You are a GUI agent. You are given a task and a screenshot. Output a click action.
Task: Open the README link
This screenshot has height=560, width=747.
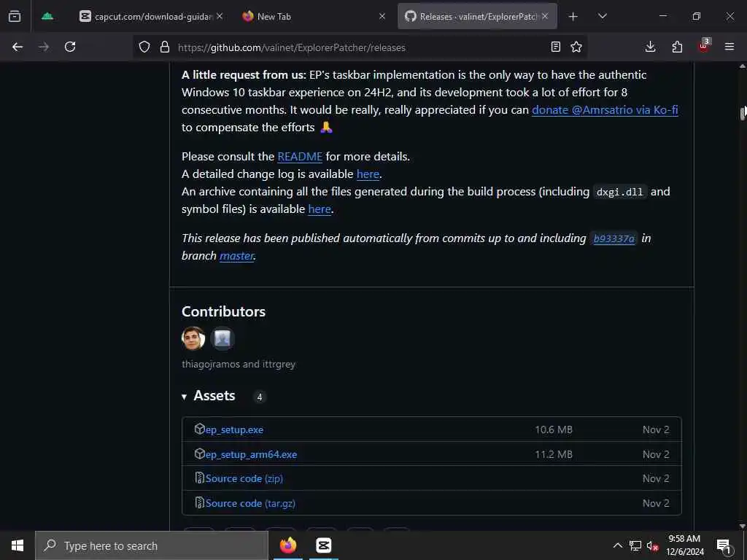[300, 157]
